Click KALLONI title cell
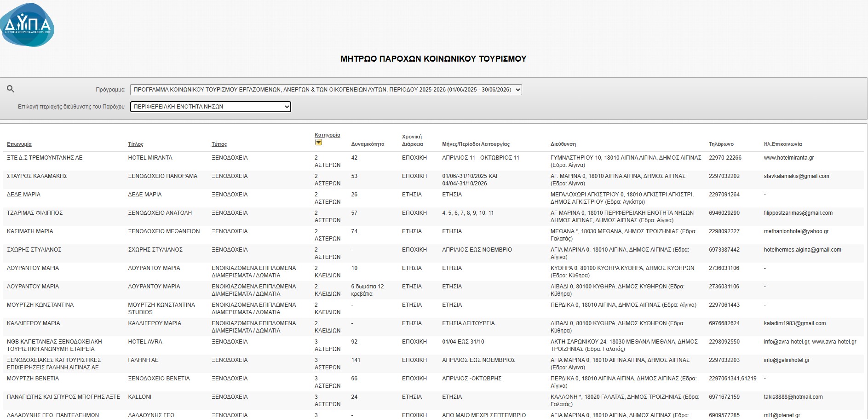Image resolution: width=868 pixels, height=419 pixels. click(x=139, y=397)
